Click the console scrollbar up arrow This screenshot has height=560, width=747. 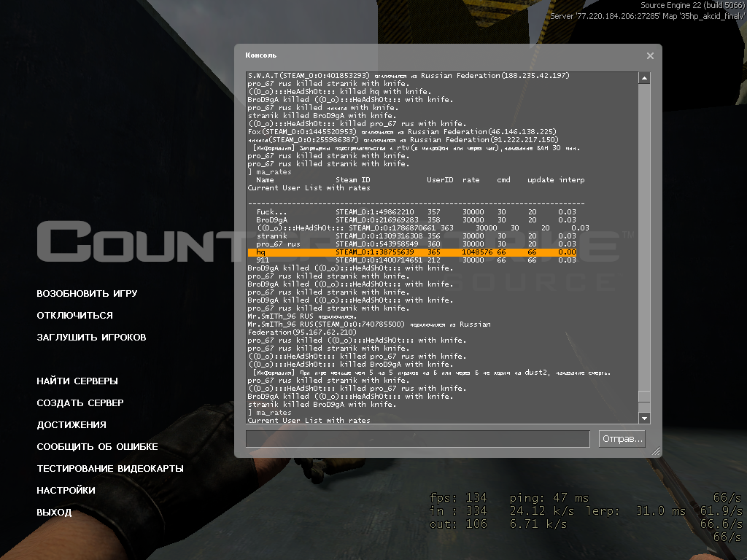coord(644,77)
